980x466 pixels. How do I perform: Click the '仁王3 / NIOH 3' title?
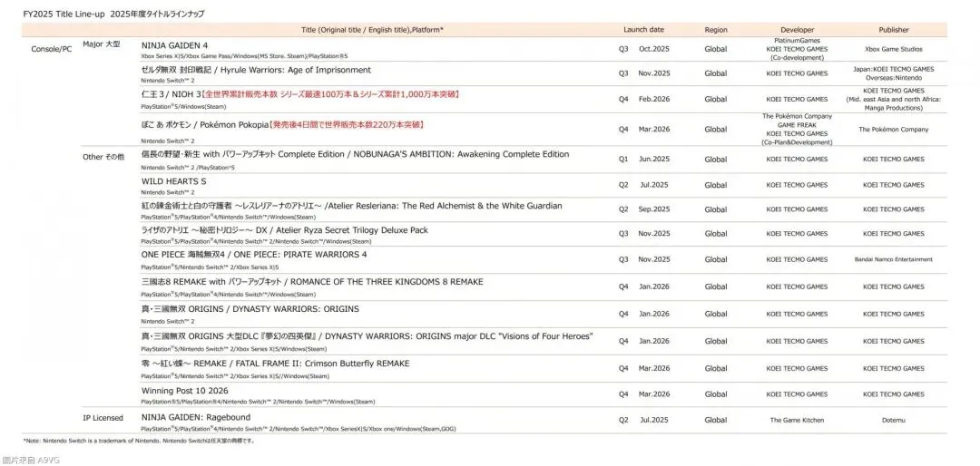[171, 94]
